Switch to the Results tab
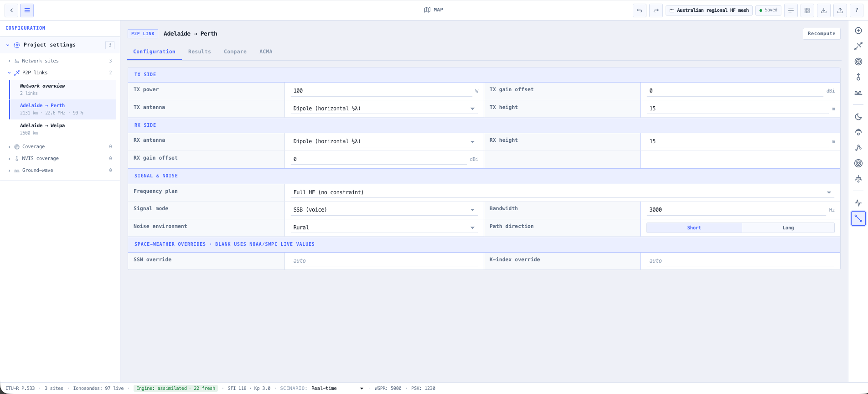The width and height of the screenshot is (868, 394). tap(200, 52)
